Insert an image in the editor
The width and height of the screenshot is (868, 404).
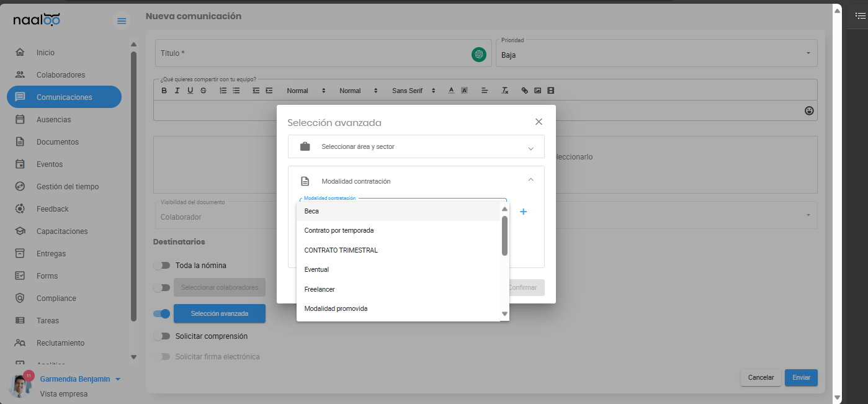(x=538, y=91)
